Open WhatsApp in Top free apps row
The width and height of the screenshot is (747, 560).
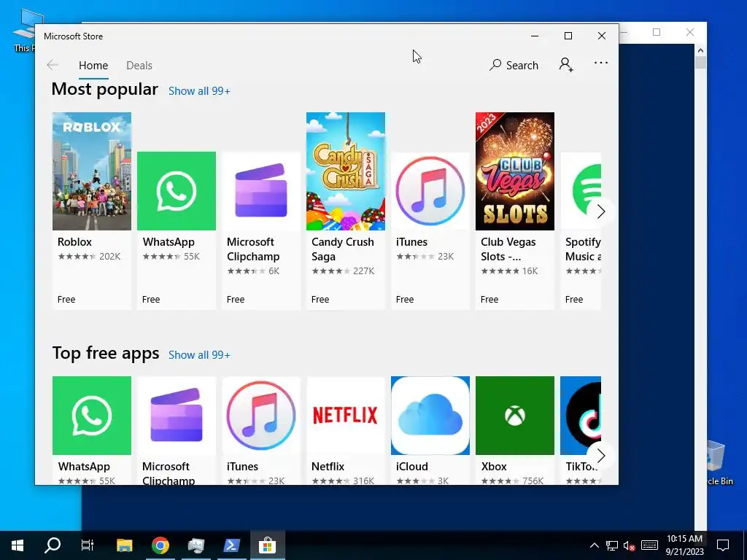[x=91, y=430]
